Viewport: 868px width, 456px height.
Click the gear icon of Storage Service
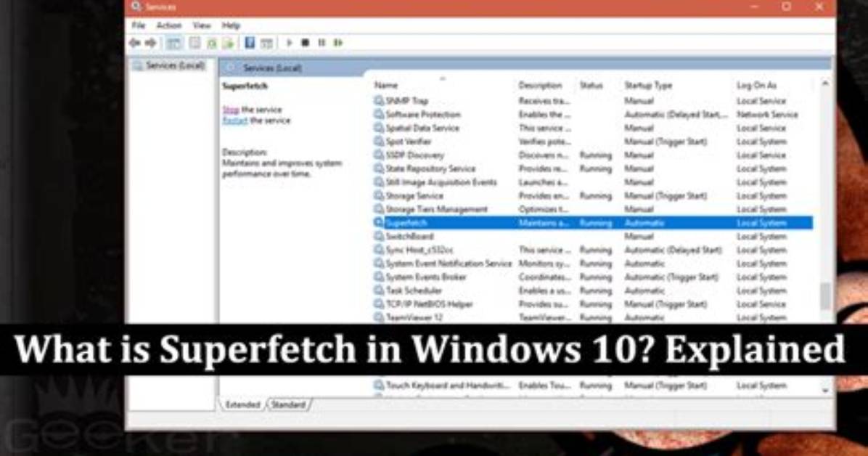coord(379,195)
